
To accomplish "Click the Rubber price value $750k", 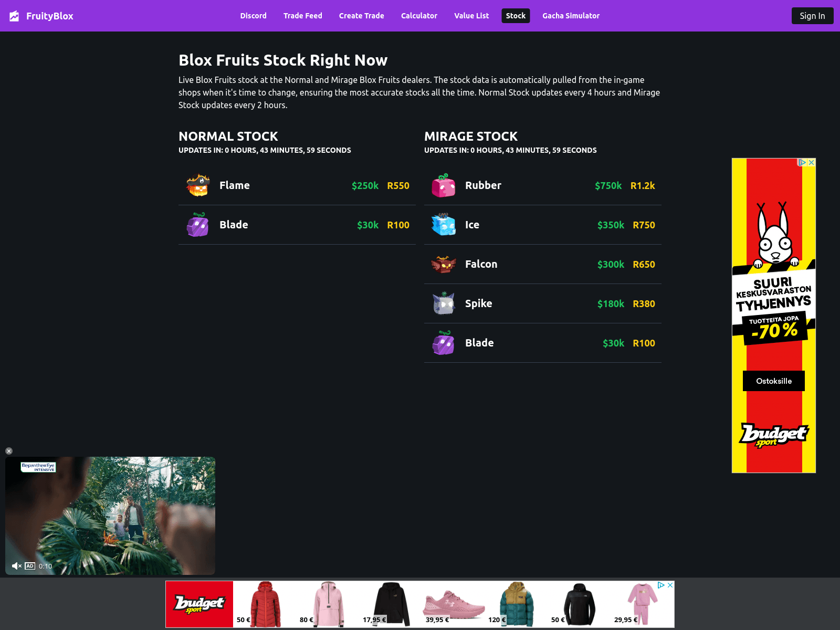I will (x=608, y=185).
